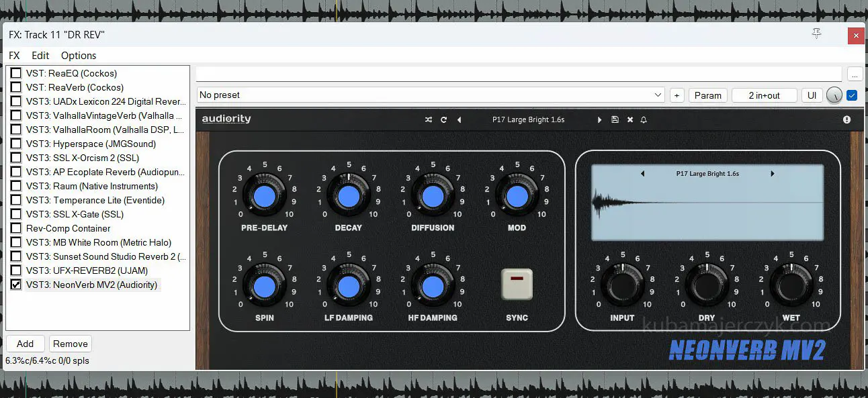
Task: Click the notification bell icon
Action: 644,120
